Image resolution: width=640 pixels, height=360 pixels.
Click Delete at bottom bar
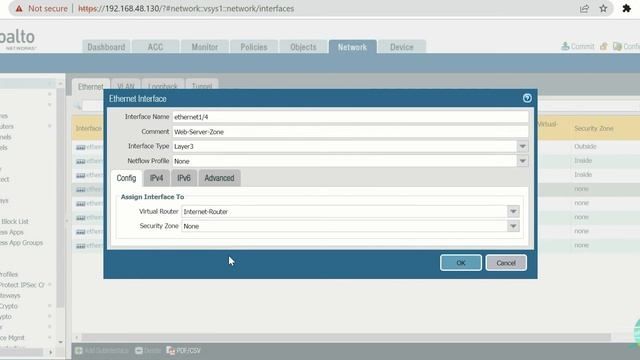[x=148, y=351]
